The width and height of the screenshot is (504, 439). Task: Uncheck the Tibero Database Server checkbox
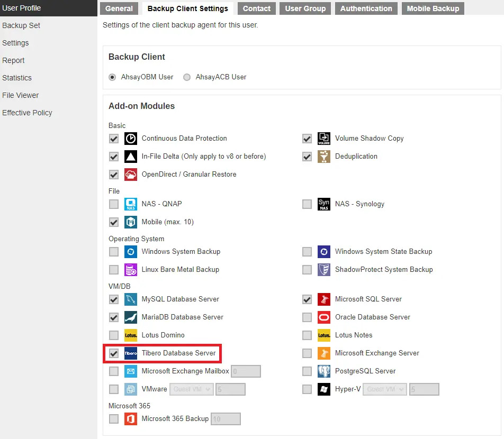pyautogui.click(x=114, y=353)
